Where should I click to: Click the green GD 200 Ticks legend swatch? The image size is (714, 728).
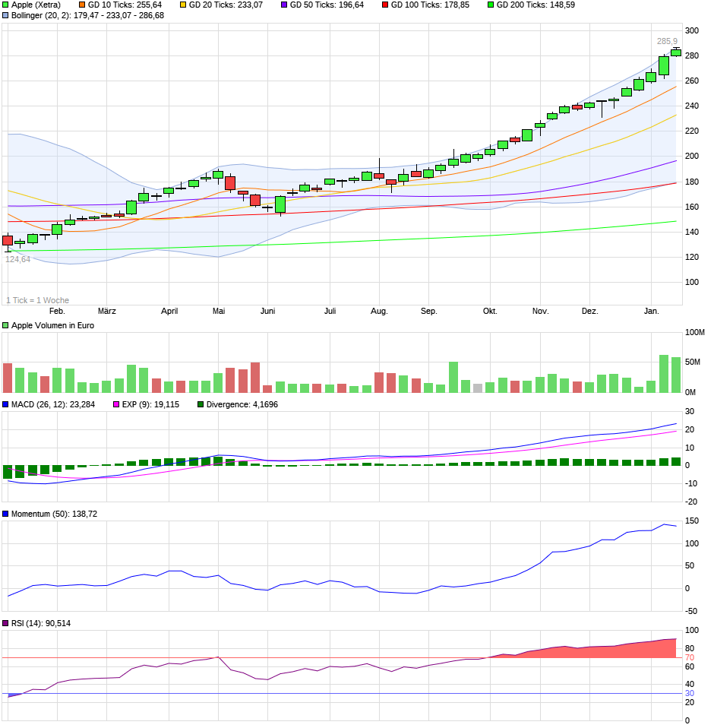pos(491,5)
